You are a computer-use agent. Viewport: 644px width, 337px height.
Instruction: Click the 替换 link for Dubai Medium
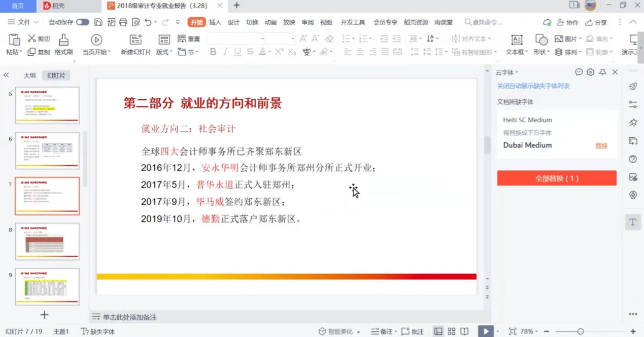[x=601, y=145]
